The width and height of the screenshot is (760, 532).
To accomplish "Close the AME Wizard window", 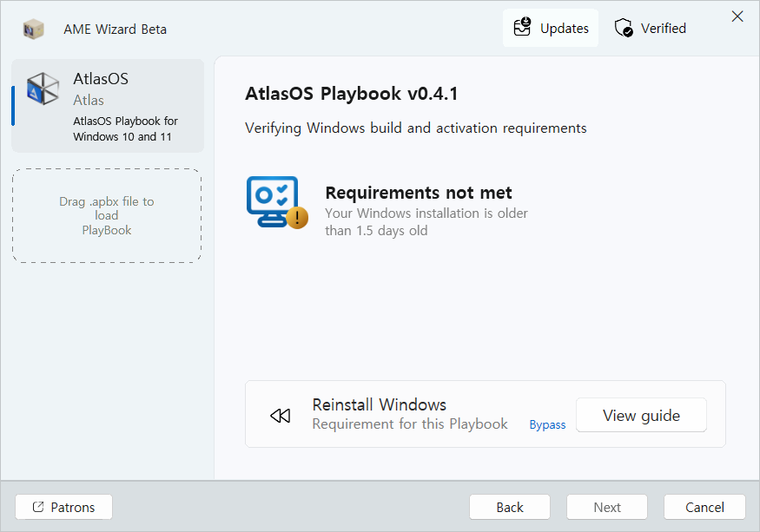I will [737, 16].
